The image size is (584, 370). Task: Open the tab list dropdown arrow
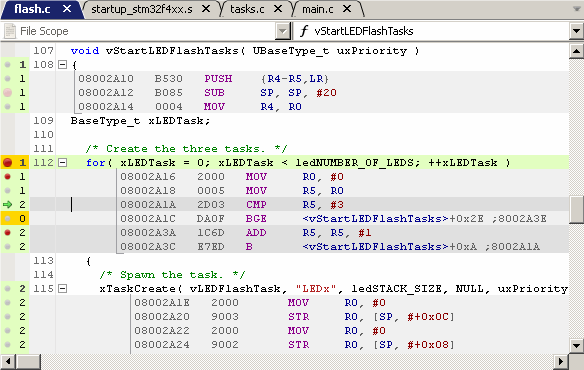click(x=577, y=9)
